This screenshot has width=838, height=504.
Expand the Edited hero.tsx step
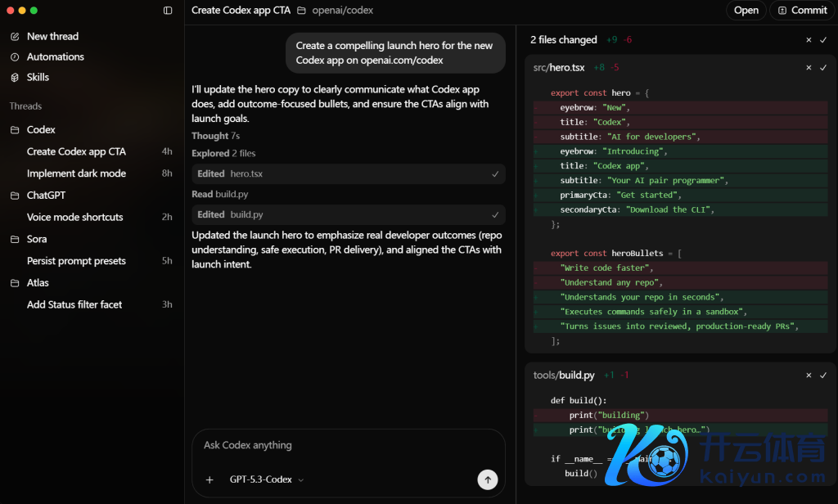pyautogui.click(x=348, y=174)
